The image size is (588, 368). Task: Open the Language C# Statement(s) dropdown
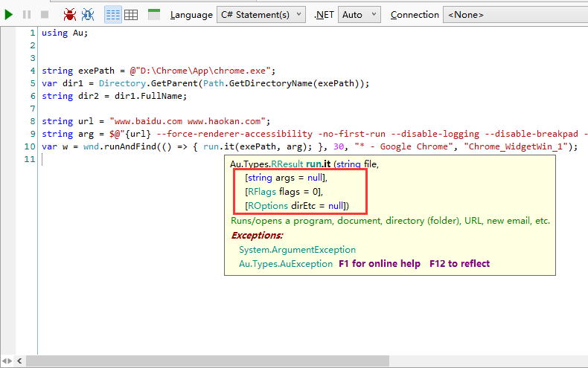pyautogui.click(x=261, y=14)
